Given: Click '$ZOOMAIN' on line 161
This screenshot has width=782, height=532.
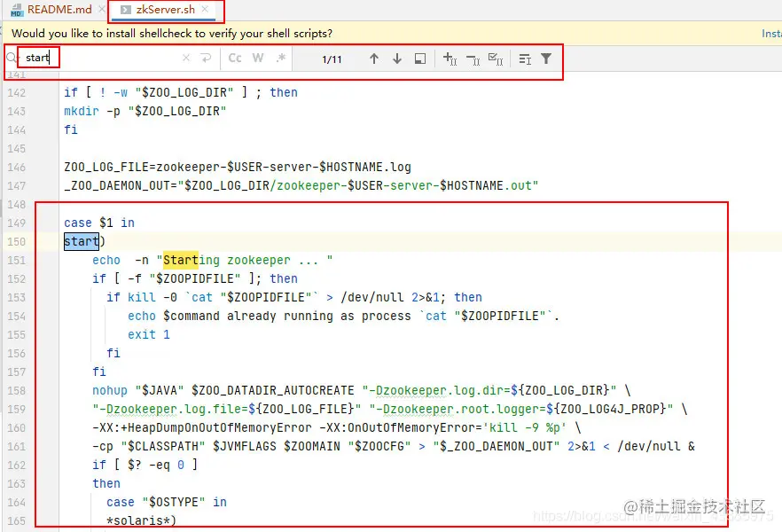Looking at the screenshot, I should (312, 446).
